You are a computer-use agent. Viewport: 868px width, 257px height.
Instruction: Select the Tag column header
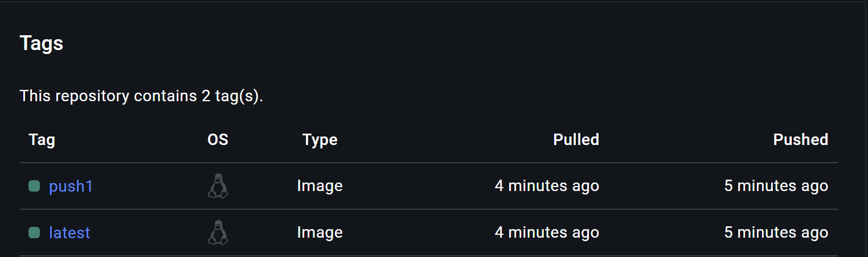pyautogui.click(x=42, y=140)
